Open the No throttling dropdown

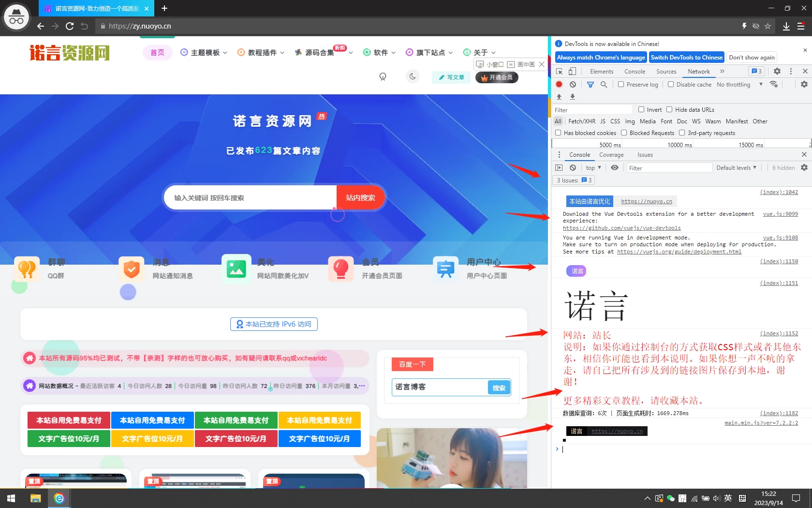(739, 84)
